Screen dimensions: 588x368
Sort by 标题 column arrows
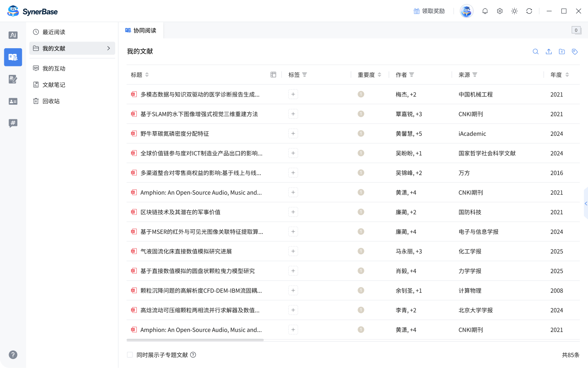(147, 75)
